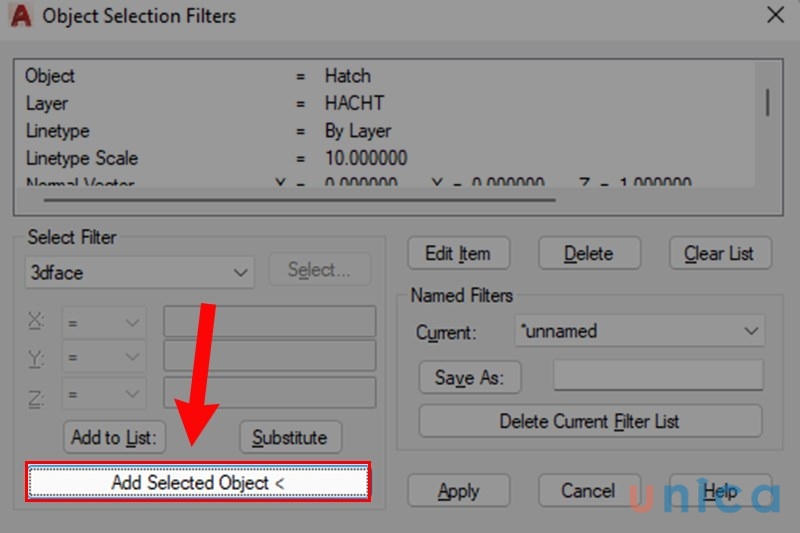Image resolution: width=800 pixels, height=533 pixels.
Task: Select the Layer = HACHT row in list
Action: point(200,103)
